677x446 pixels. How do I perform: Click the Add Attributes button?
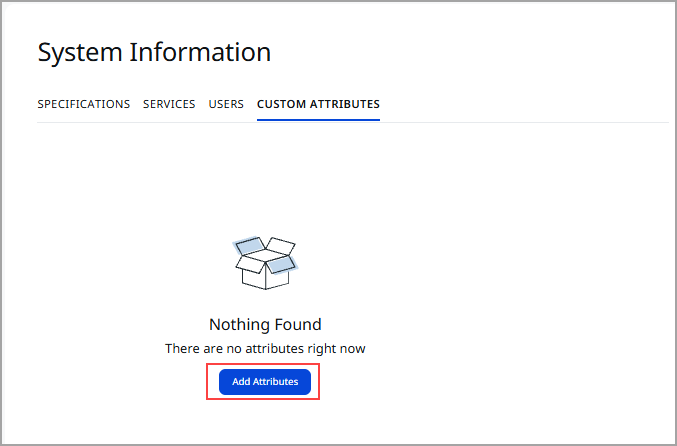pos(265,382)
